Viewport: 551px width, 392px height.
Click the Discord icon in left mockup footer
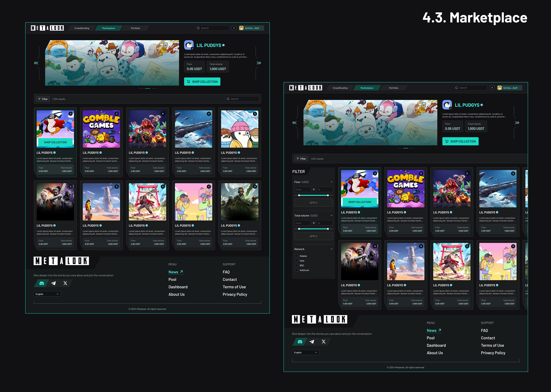point(42,283)
